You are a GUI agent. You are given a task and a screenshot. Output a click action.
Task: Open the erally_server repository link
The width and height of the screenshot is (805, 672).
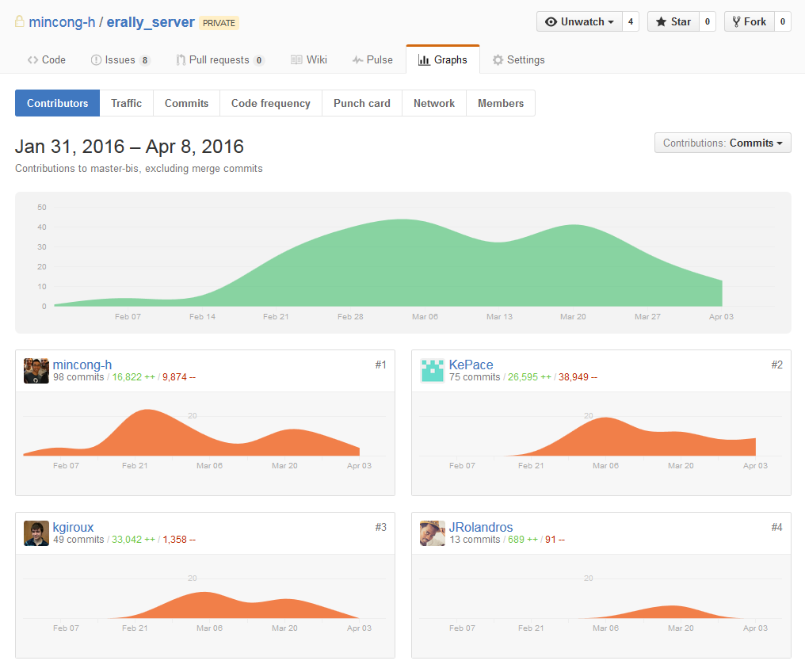pos(151,22)
